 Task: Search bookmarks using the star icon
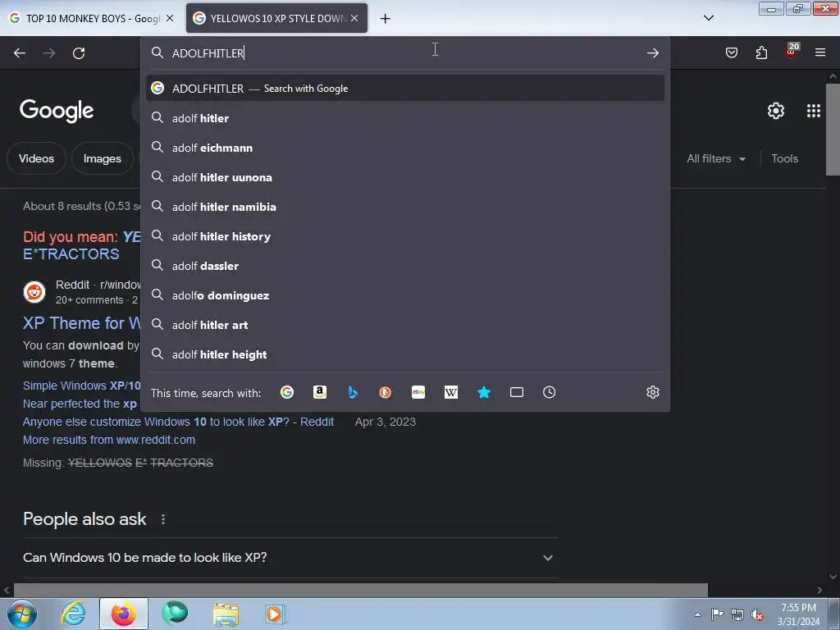tap(484, 392)
